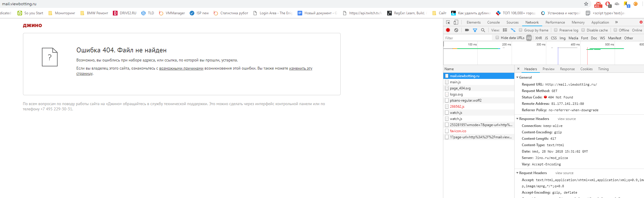Bookmark this page with the star icon
Image resolution: width=644 pixels, height=198 pixels.
point(586,4)
